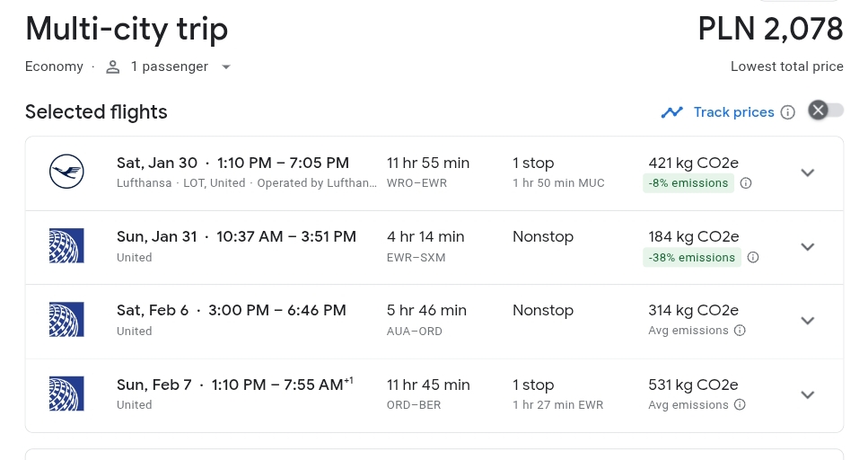The width and height of the screenshot is (868, 460).
Task: Click the 4 hr 14 min duration
Action: [x=425, y=236]
